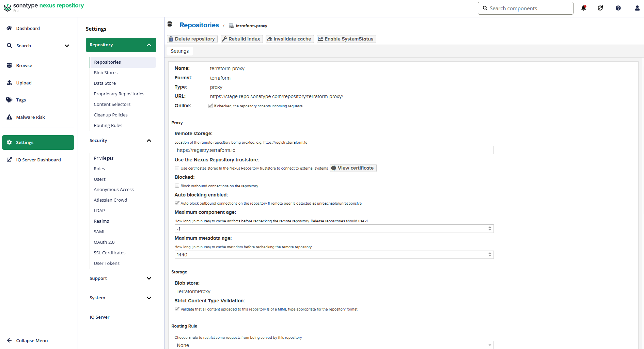This screenshot has height=349, width=644.
Task: Click Maximum metadata age stepper arrows
Action: [x=490, y=255]
